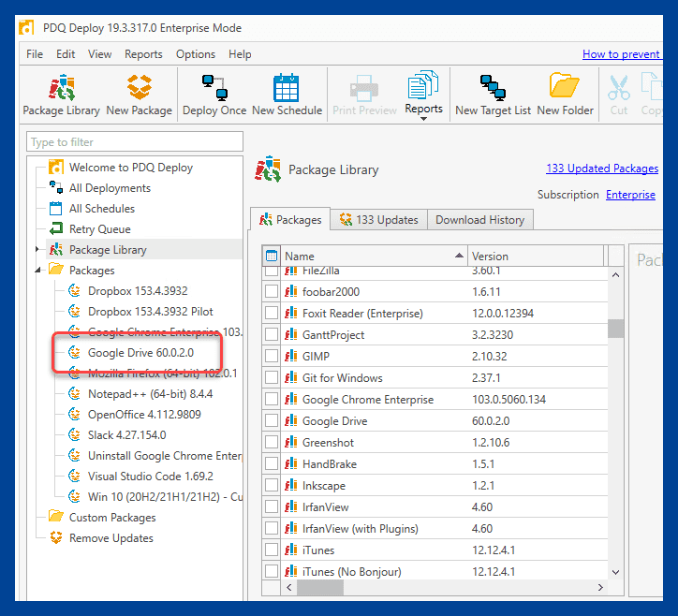Click the Version column header
Viewport: 678px width, 616px height.
coord(536,256)
